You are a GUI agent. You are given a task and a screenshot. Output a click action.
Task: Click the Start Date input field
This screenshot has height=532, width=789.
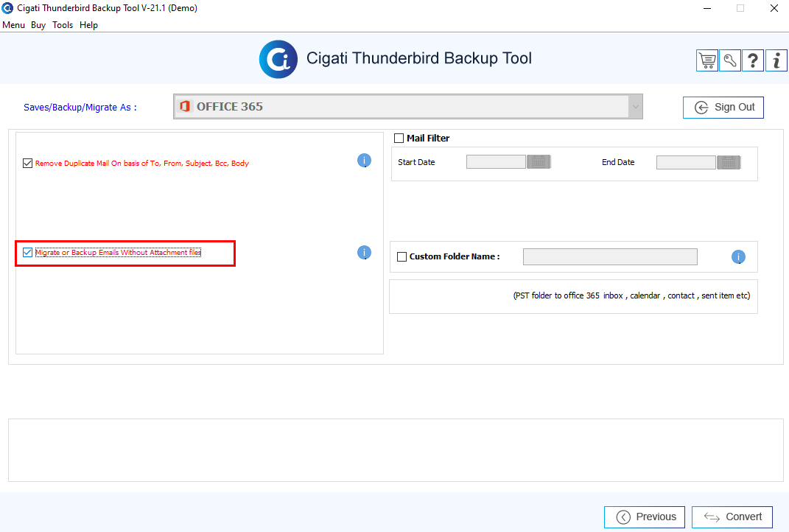tap(496, 162)
